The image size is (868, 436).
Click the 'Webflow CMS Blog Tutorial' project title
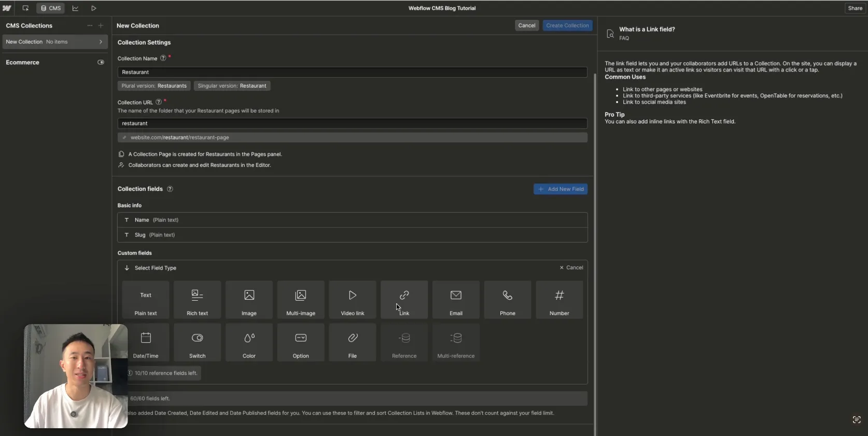pos(442,8)
